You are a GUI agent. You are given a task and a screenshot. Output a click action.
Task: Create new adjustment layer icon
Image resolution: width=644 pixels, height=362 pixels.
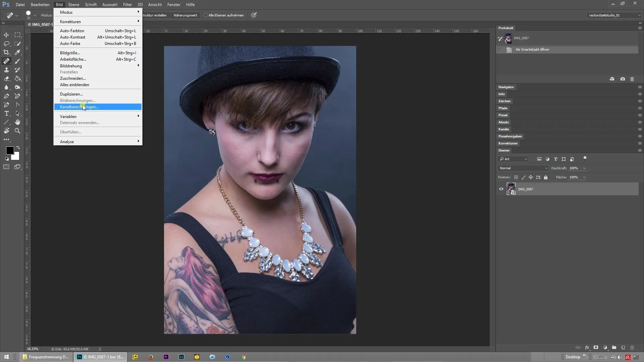click(x=605, y=348)
